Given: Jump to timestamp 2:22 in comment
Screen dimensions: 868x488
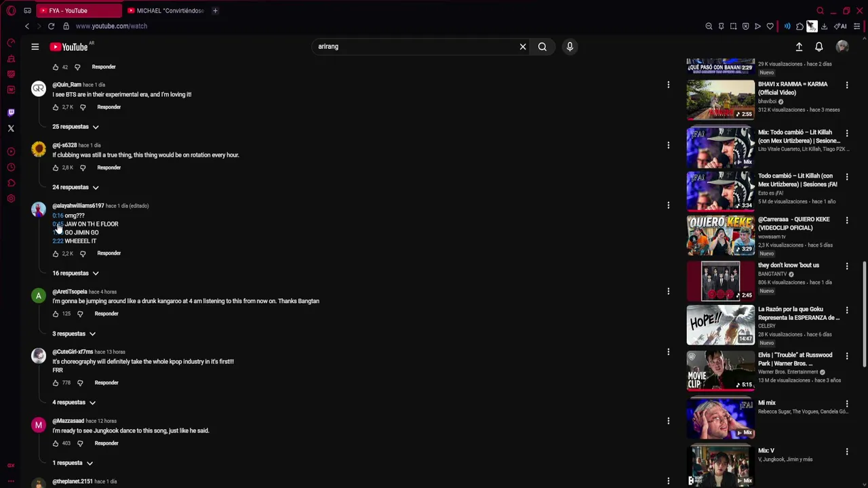Looking at the screenshot, I should (x=58, y=241).
